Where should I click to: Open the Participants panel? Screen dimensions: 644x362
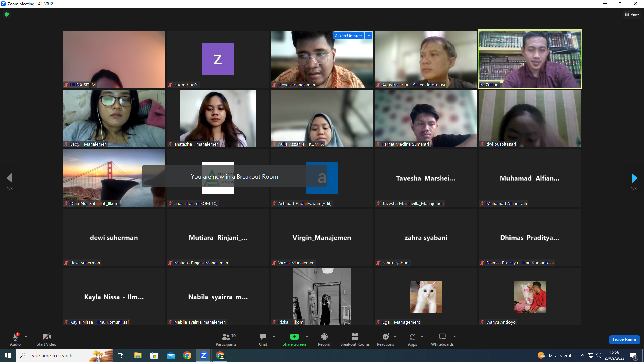tap(226, 339)
